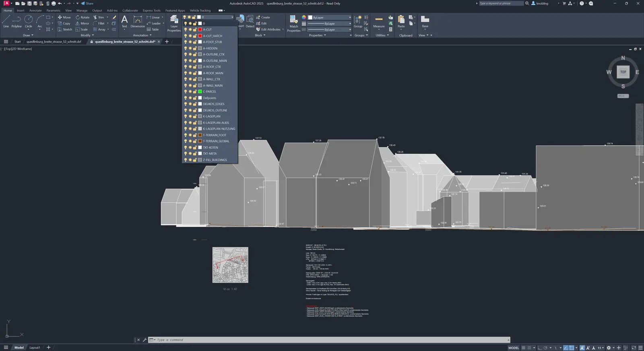Switch to Start file tab
The width and height of the screenshot is (644, 351).
pyautogui.click(x=18, y=41)
